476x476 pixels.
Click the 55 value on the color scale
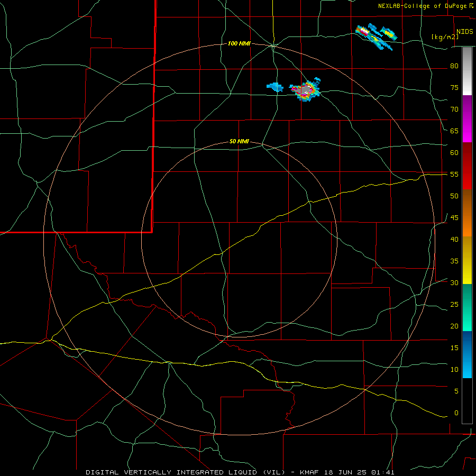click(x=454, y=174)
